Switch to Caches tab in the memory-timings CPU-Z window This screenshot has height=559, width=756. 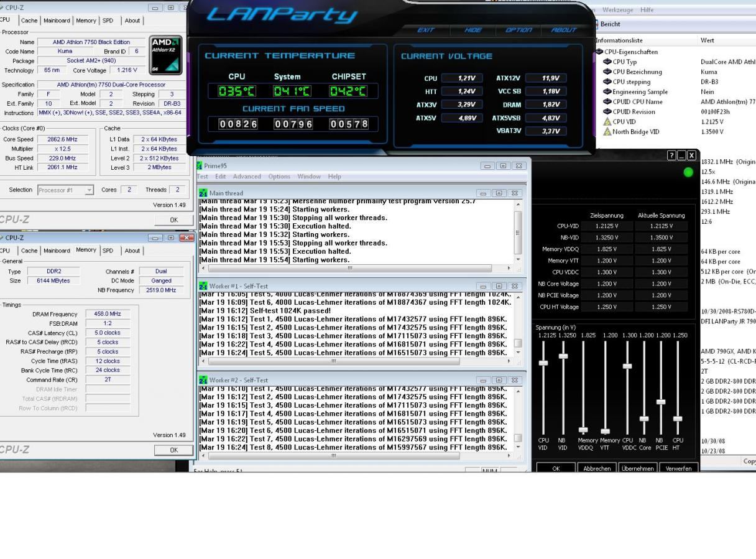click(29, 251)
